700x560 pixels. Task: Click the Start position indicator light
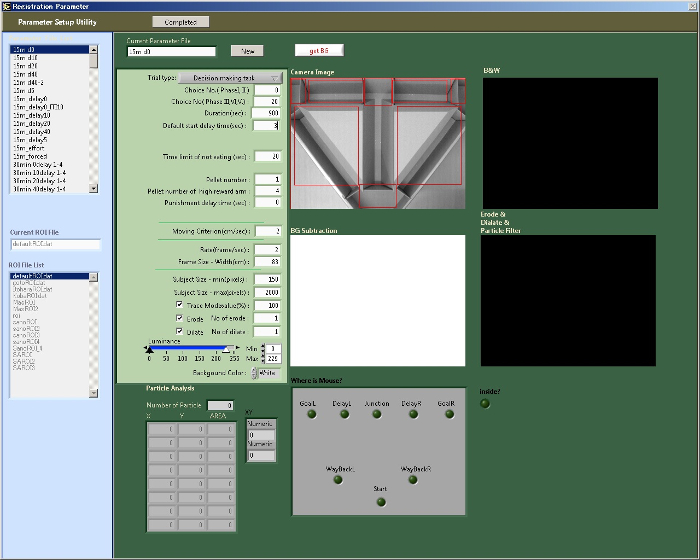coord(381,501)
